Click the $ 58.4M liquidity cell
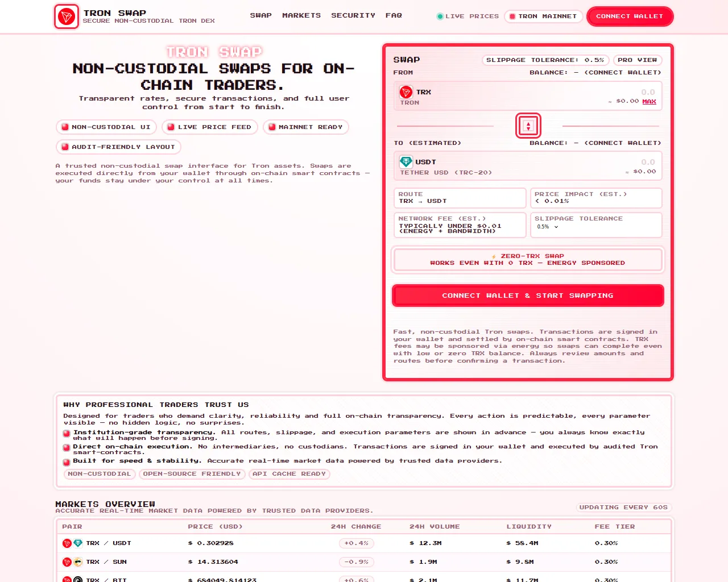Screen dimensions: 728x582 pyautogui.click(x=522, y=543)
